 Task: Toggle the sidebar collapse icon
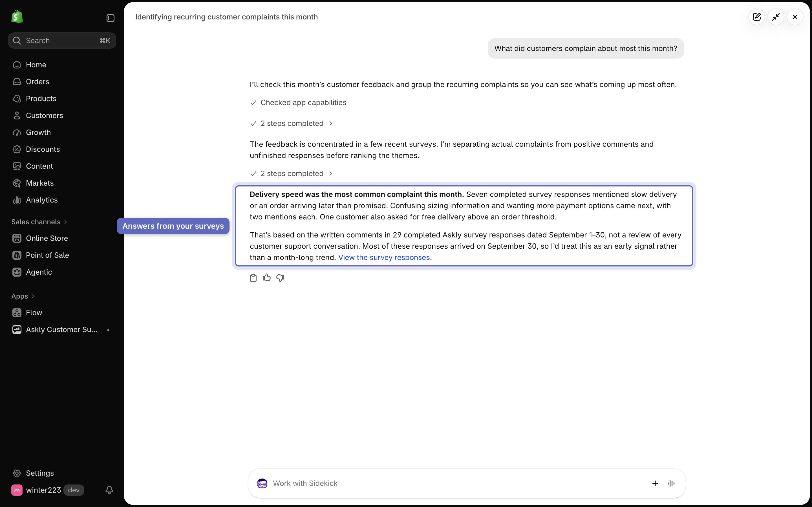[111, 18]
